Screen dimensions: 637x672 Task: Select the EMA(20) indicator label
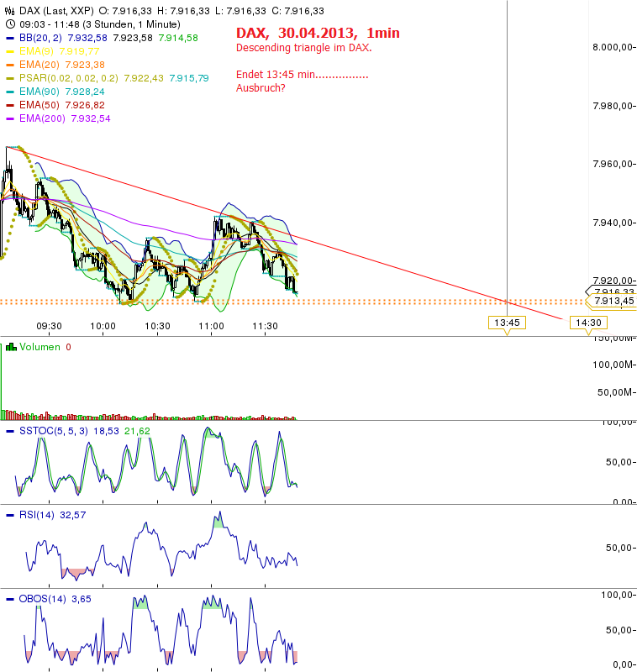coord(39,65)
